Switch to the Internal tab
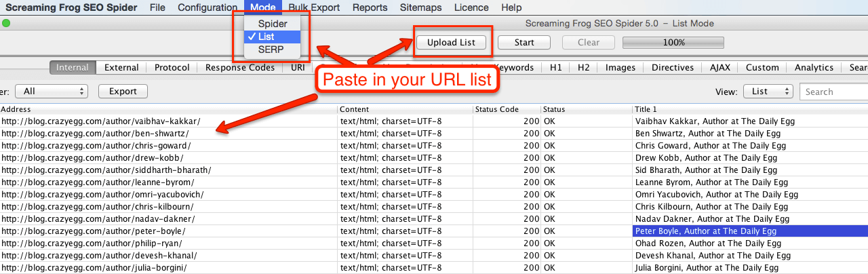Screen dimensions: 868x274 tap(73, 67)
